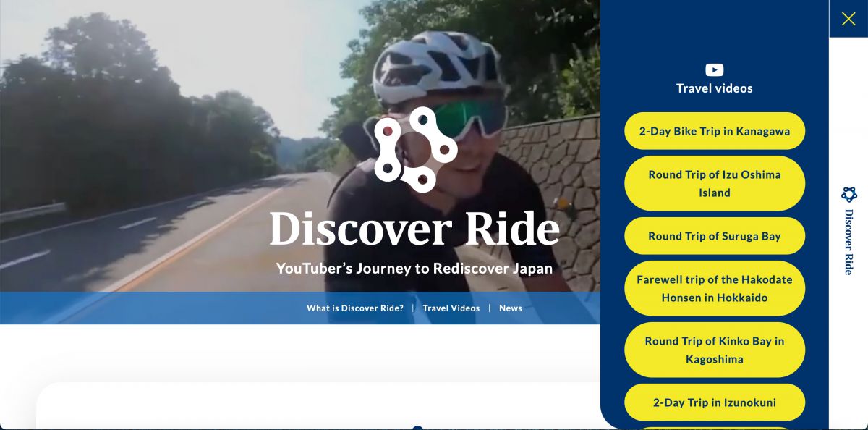Viewport: 868px width, 430px height.
Task: Jump to Travel Videos in the blue nav bar
Action: click(451, 308)
